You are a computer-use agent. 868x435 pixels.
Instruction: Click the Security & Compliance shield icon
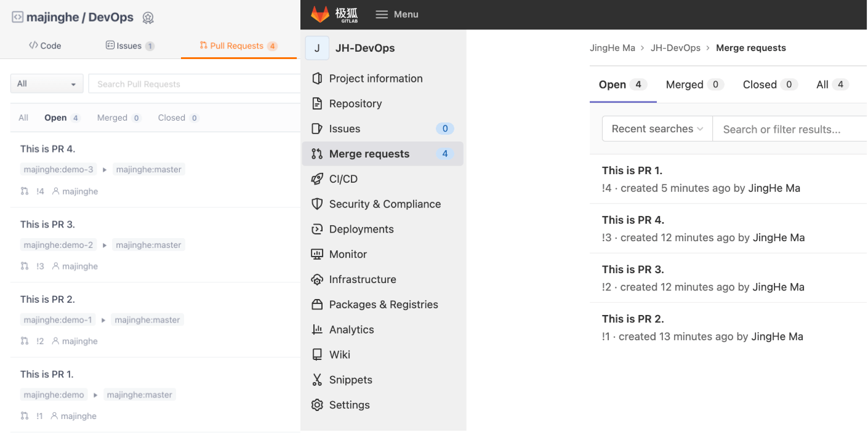[317, 204]
